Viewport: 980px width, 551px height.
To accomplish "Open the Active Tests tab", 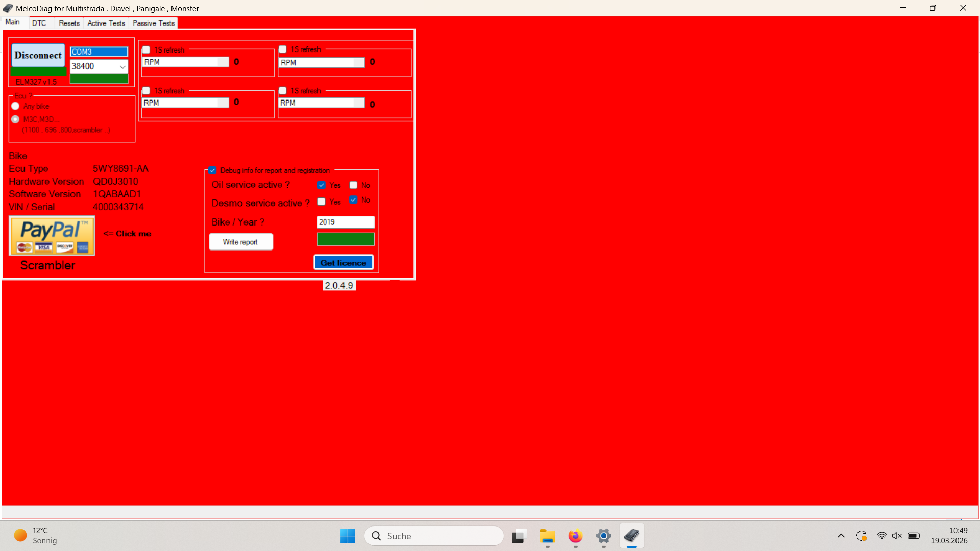I will (x=106, y=23).
